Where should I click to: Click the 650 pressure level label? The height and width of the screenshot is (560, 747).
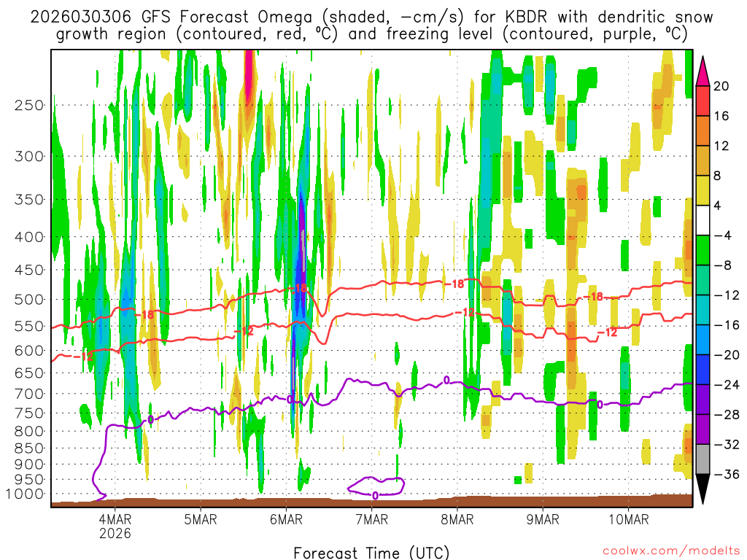tap(29, 373)
